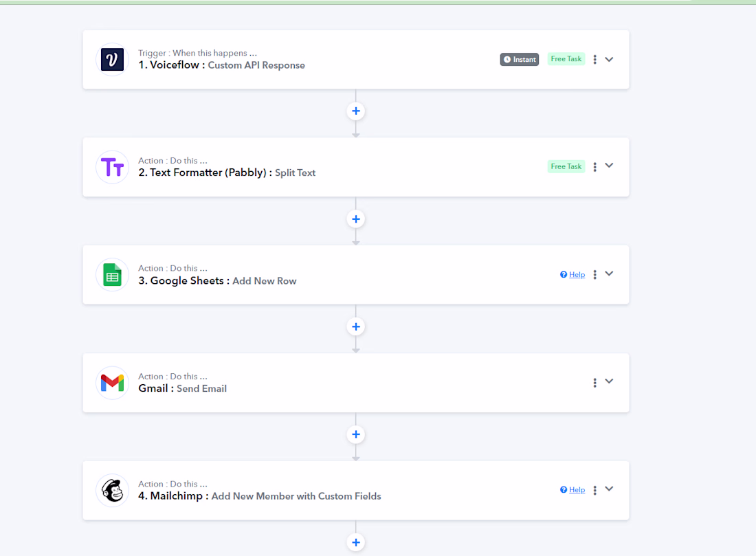Click Free Task badge on Voiceflow step
The height and width of the screenshot is (556, 756).
pos(566,59)
